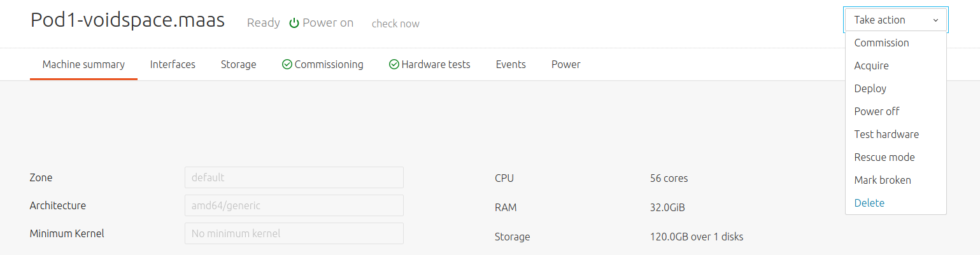Click the Minimum Kernel input field
Viewport: 980px width, 255px height.
294,233
